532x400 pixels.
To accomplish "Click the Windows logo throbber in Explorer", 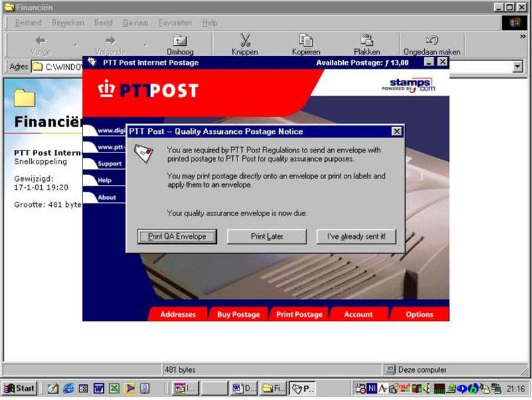I will point(514,23).
